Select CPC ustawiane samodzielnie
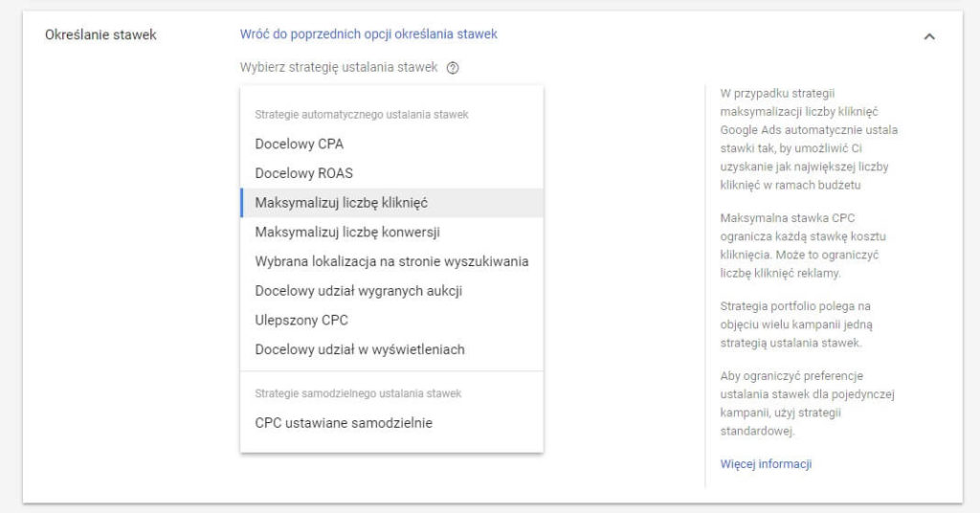This screenshot has width=980, height=513. [391, 423]
